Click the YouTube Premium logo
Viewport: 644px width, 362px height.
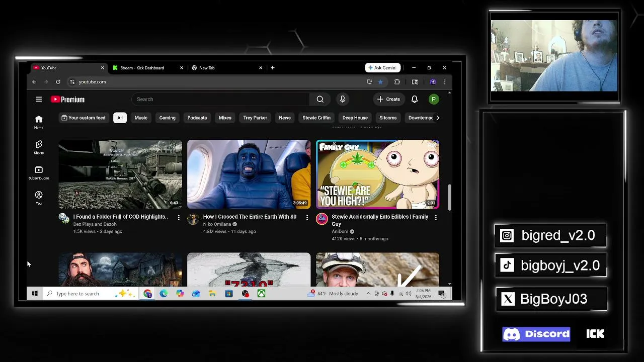tap(67, 100)
